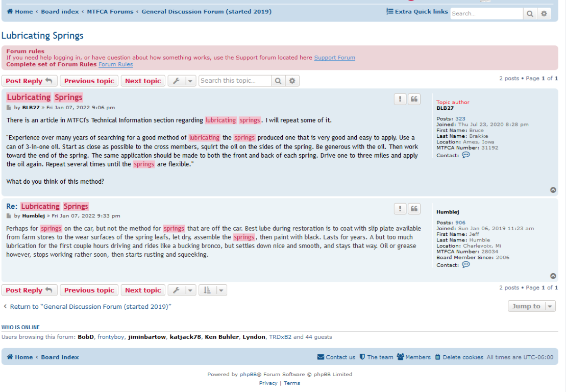Open the Support Forum link in forum rules
The width and height of the screenshot is (566, 392).
(334, 58)
